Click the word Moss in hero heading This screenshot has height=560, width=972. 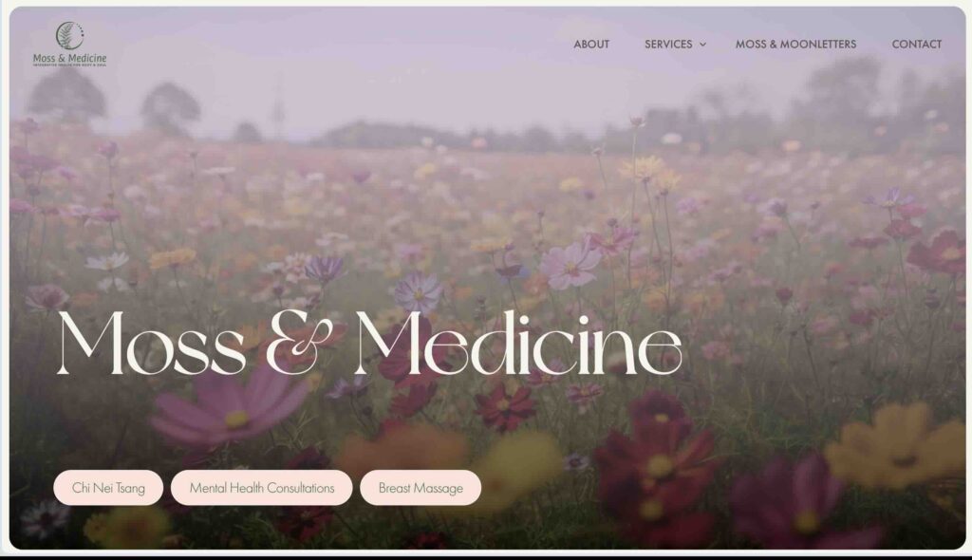[x=152, y=344]
